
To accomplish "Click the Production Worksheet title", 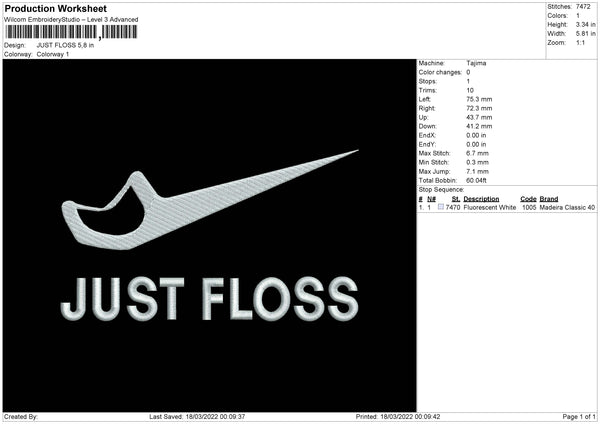I will point(55,8).
